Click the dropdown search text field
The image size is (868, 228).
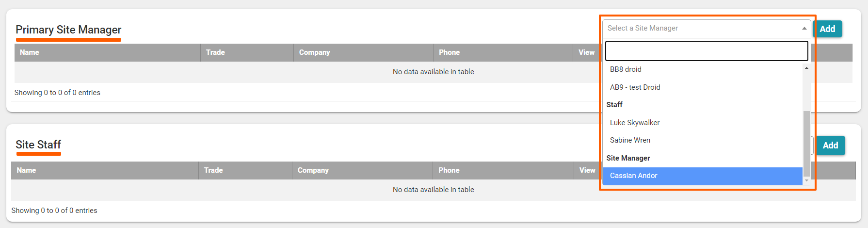[706, 51]
